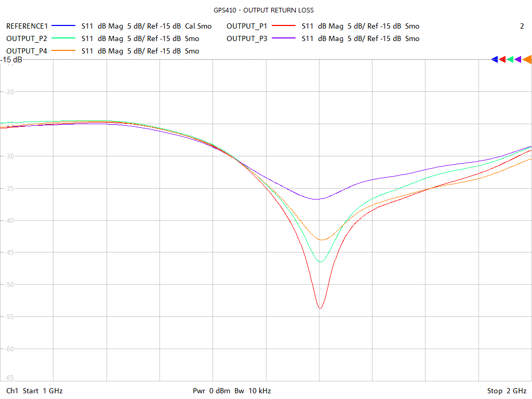Click the purple trace minimum near -37 dB
532x399 pixels.
pos(317,199)
